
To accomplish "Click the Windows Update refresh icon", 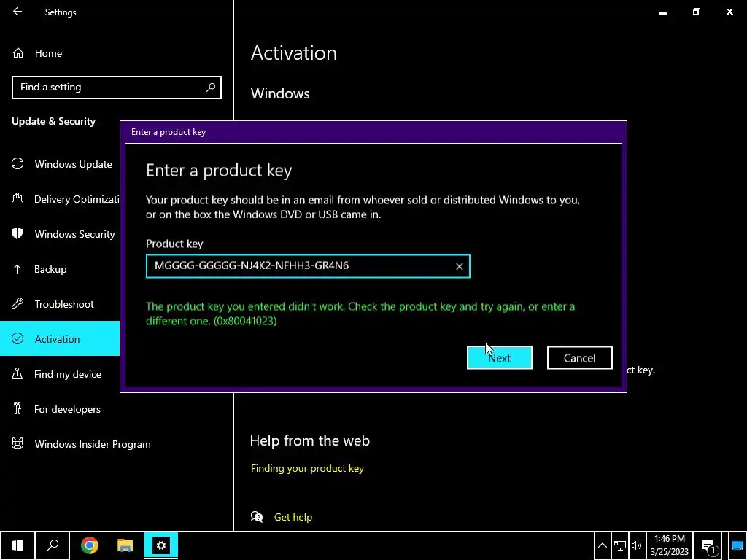I will click(18, 164).
